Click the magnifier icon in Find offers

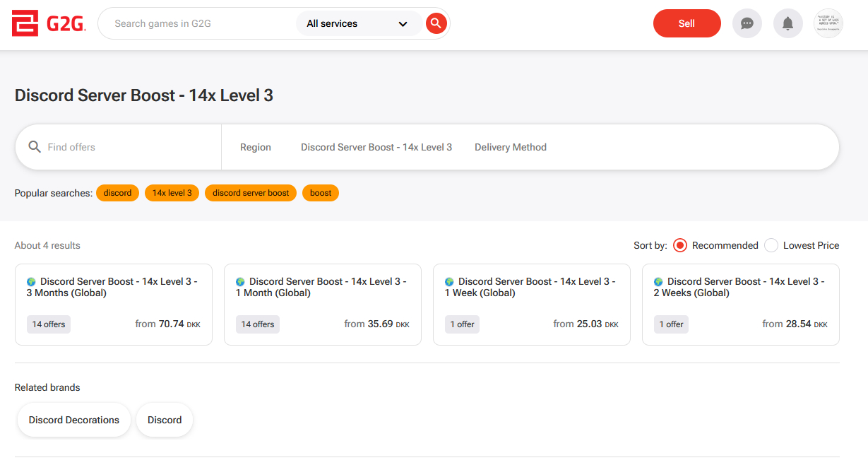click(35, 147)
